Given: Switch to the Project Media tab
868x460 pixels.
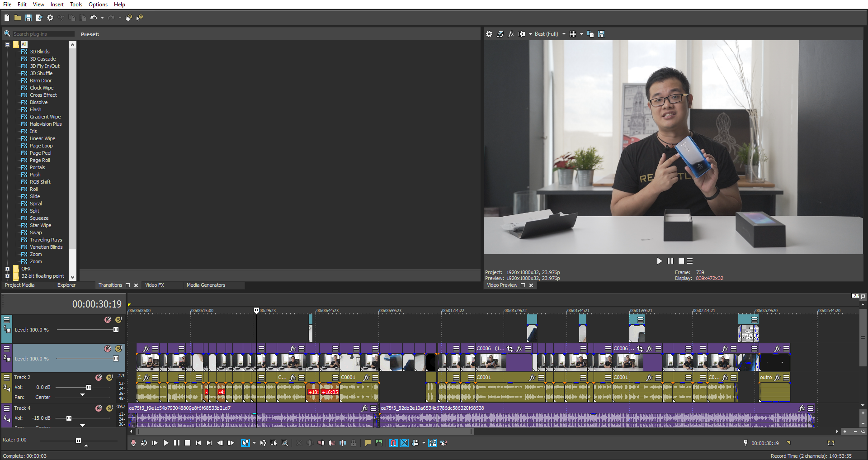Looking at the screenshot, I should (20, 285).
